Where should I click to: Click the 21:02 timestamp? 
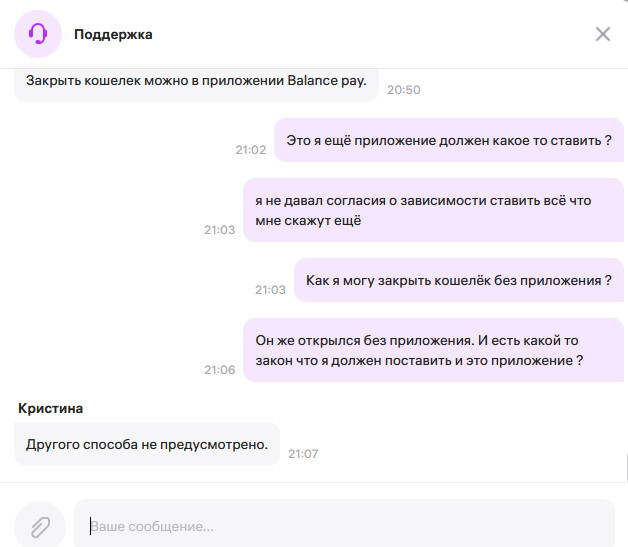[250, 150]
